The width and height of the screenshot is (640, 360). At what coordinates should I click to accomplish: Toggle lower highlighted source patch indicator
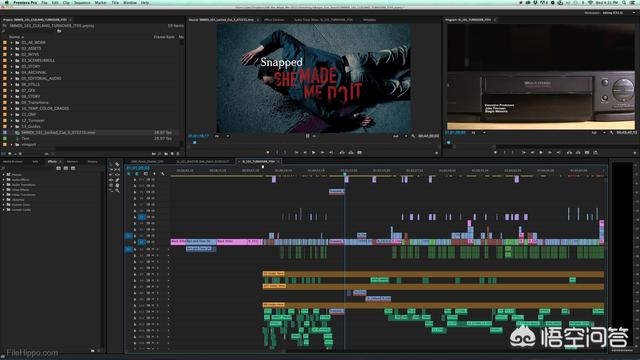(129, 249)
